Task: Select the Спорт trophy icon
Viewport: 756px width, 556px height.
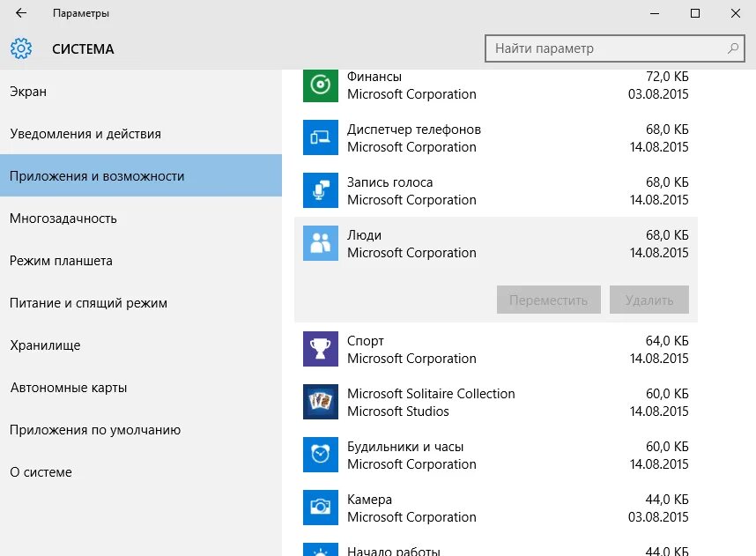Action: [x=321, y=349]
